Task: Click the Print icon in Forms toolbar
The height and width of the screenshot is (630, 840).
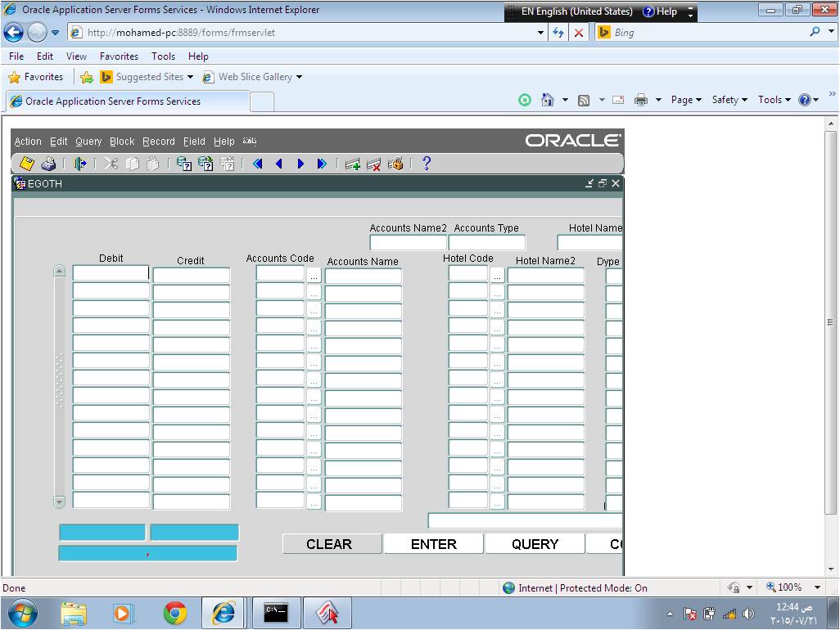Action: [x=48, y=164]
